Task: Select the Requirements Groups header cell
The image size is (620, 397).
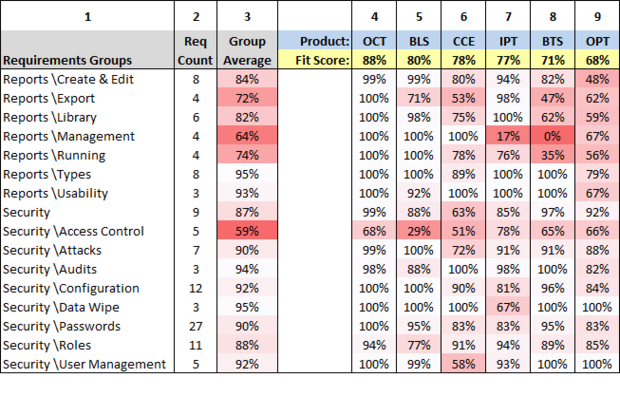Action: [x=87, y=50]
